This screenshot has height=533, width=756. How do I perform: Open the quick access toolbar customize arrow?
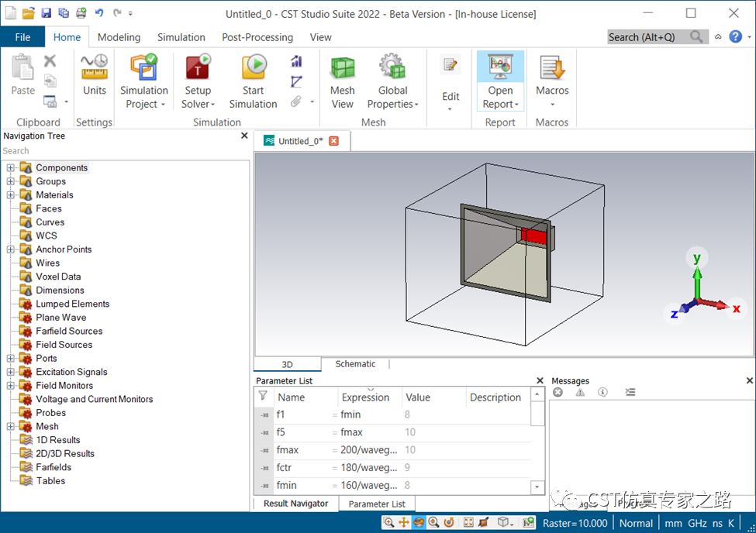click(x=131, y=14)
